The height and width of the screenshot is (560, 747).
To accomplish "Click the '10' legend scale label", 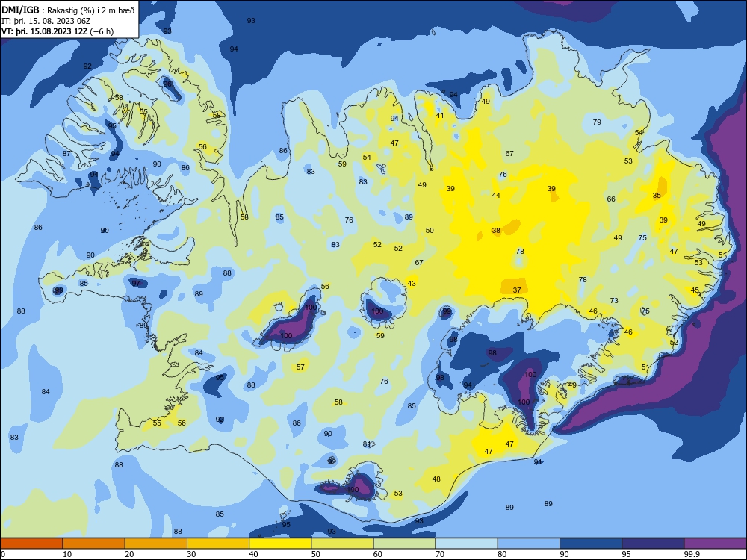I will [67, 554].
